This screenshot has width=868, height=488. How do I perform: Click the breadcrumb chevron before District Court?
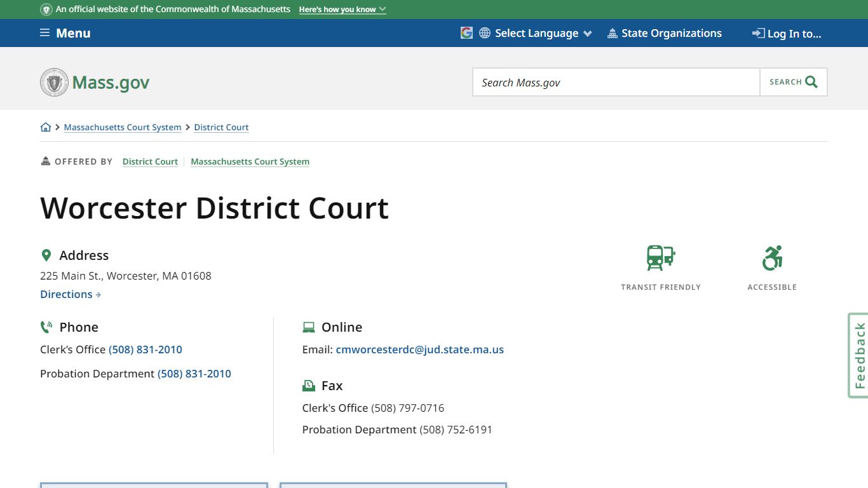(x=187, y=127)
